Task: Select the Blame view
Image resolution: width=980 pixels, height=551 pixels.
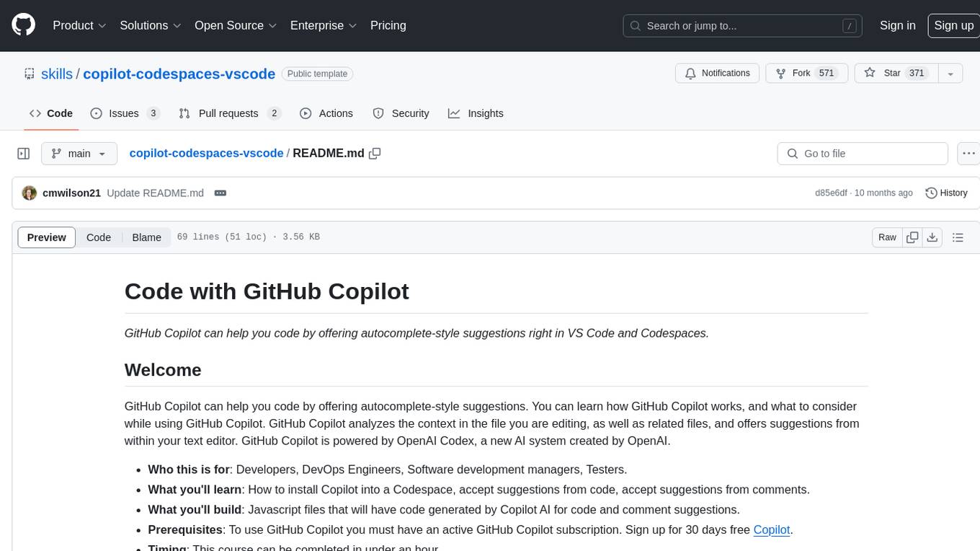Action: tap(146, 237)
